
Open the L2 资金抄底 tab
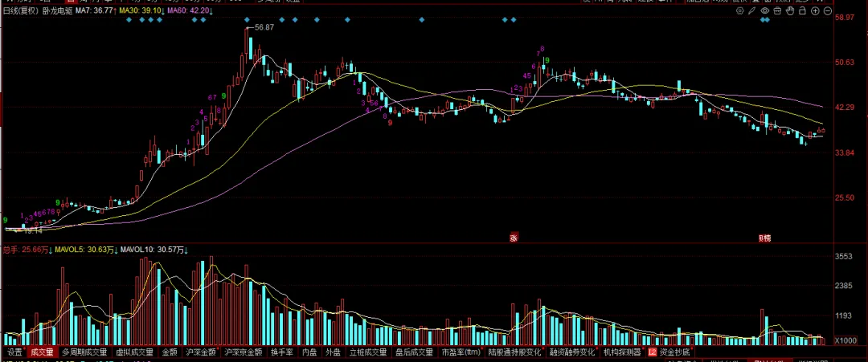[x=669, y=352]
